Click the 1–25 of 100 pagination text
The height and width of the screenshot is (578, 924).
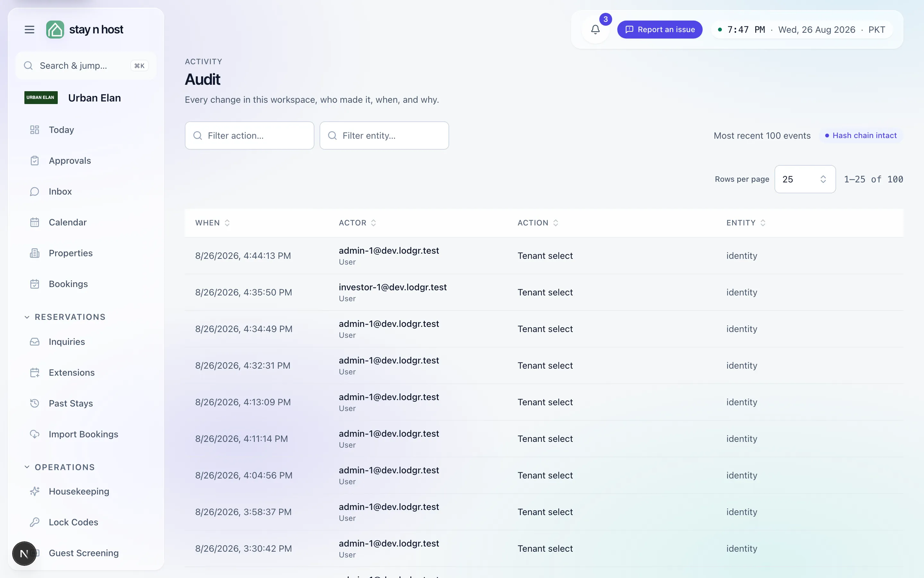pyautogui.click(x=874, y=179)
